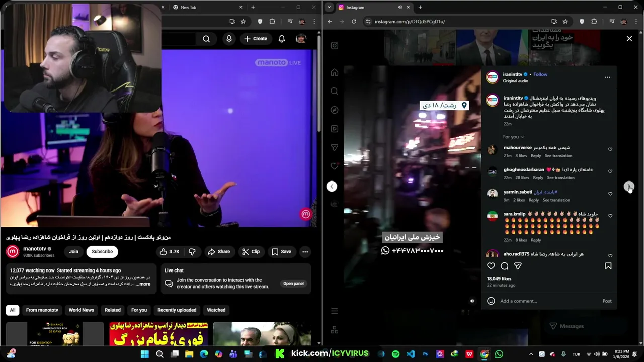The height and width of the screenshot is (362, 644).
Task: Click the instagram.com address bar URL
Action: (x=410, y=21)
